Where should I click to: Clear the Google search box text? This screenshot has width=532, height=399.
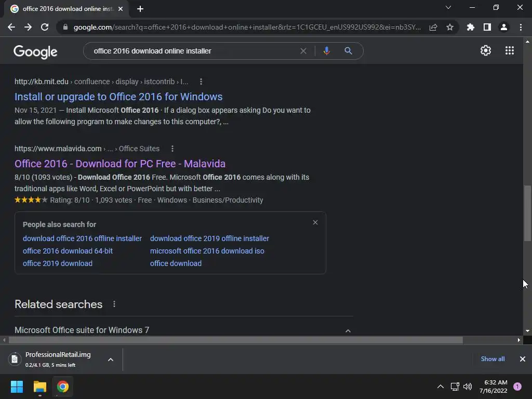click(303, 51)
